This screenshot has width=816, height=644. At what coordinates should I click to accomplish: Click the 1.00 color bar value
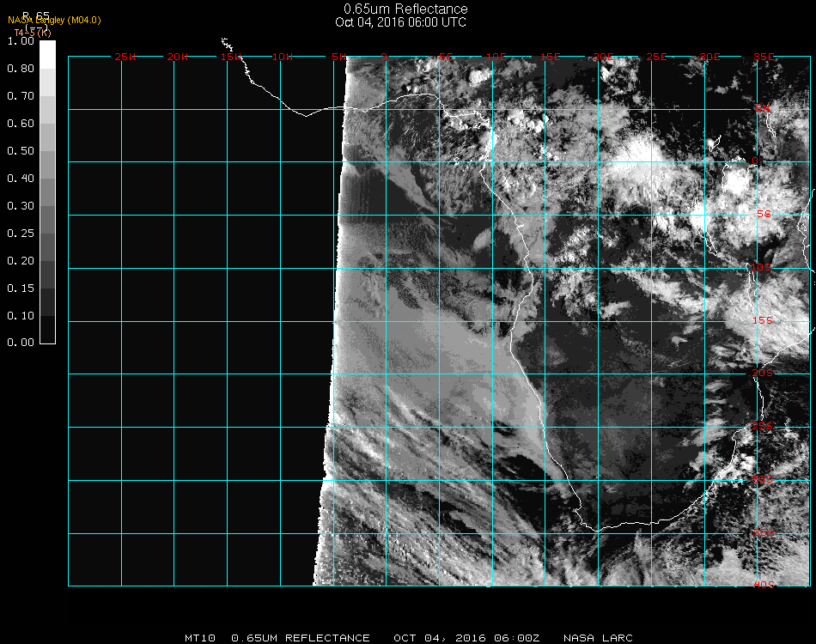click(21, 40)
